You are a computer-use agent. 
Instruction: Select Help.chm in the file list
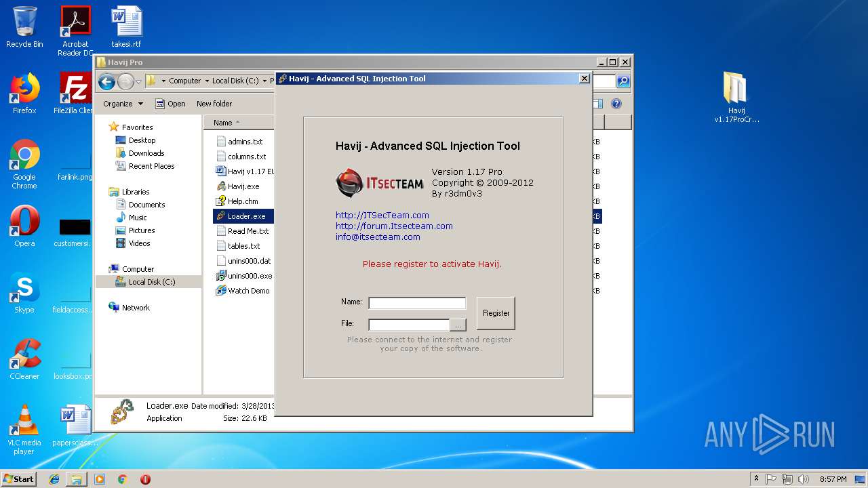237,201
